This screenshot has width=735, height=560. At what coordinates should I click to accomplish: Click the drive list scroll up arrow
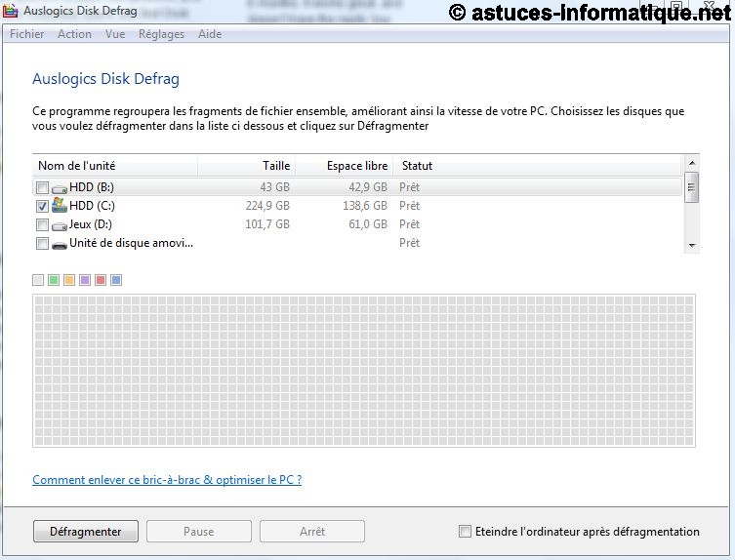[692, 163]
